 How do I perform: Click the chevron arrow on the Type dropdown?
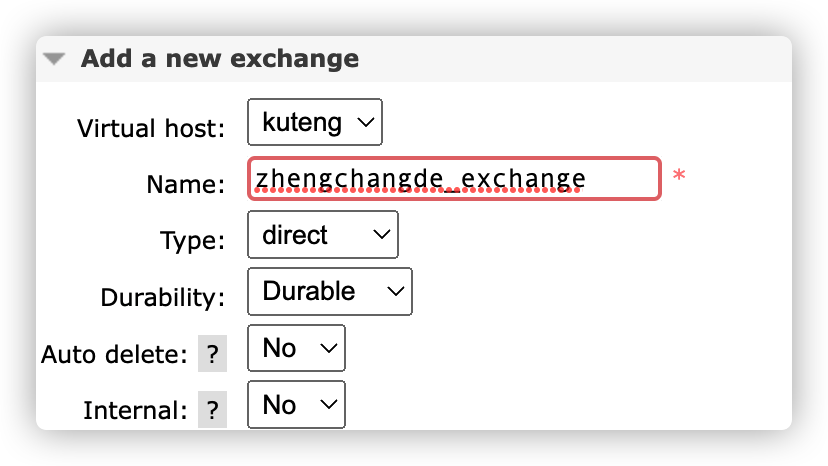381,235
